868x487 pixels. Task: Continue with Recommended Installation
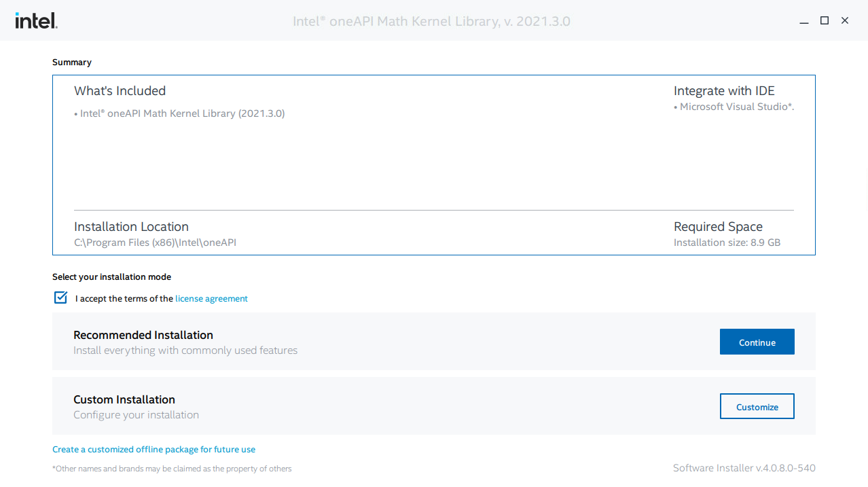757,342
